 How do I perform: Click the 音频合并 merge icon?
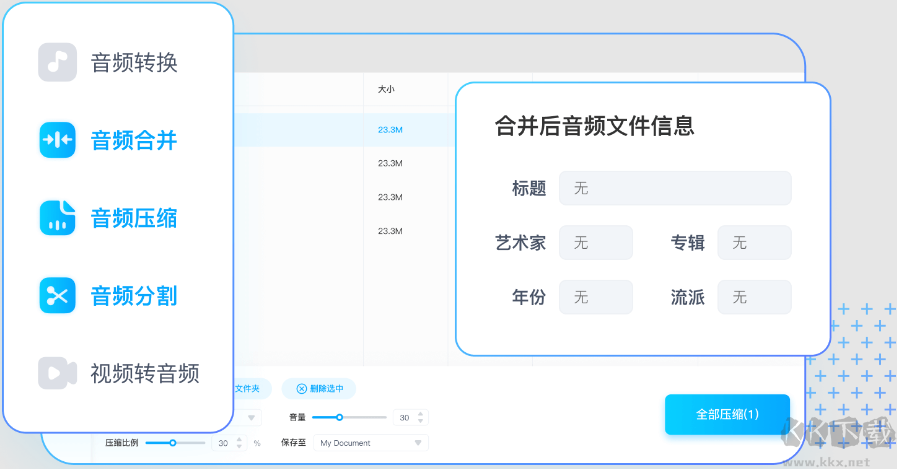coord(57,140)
